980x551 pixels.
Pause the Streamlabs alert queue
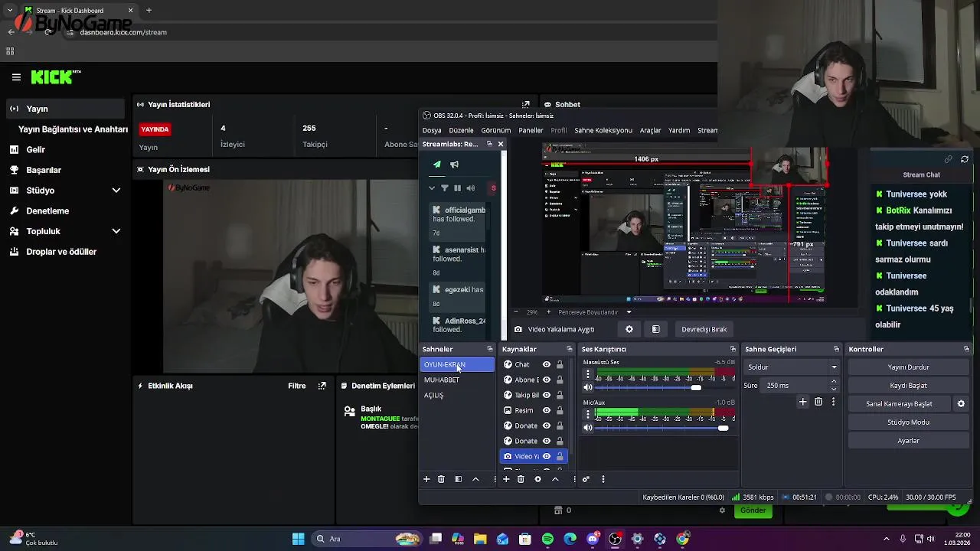tap(458, 188)
